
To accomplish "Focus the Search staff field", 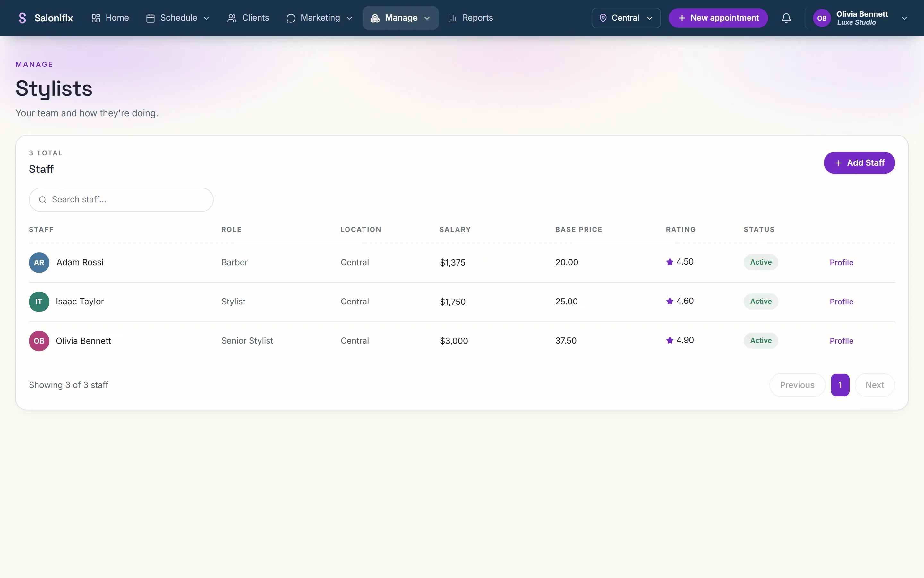I will (121, 199).
